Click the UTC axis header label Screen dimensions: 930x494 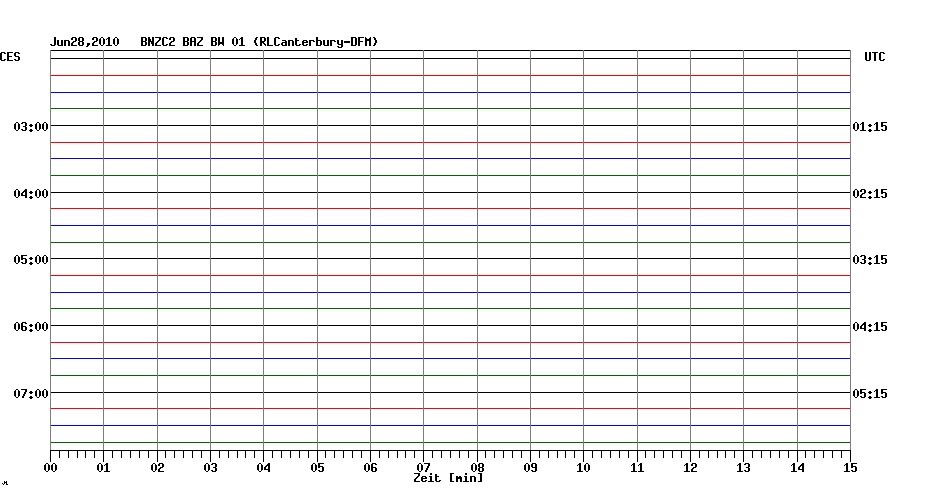point(875,58)
